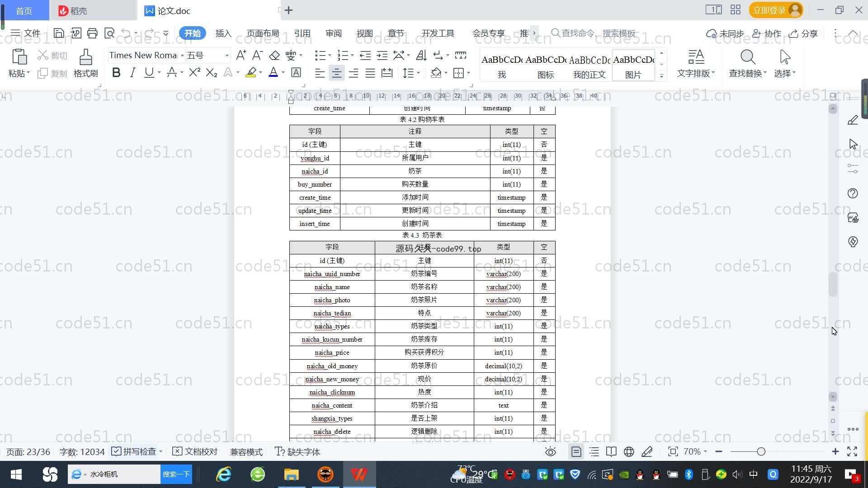Click 立即登录 login button
The image size is (868, 488).
pos(776,10)
